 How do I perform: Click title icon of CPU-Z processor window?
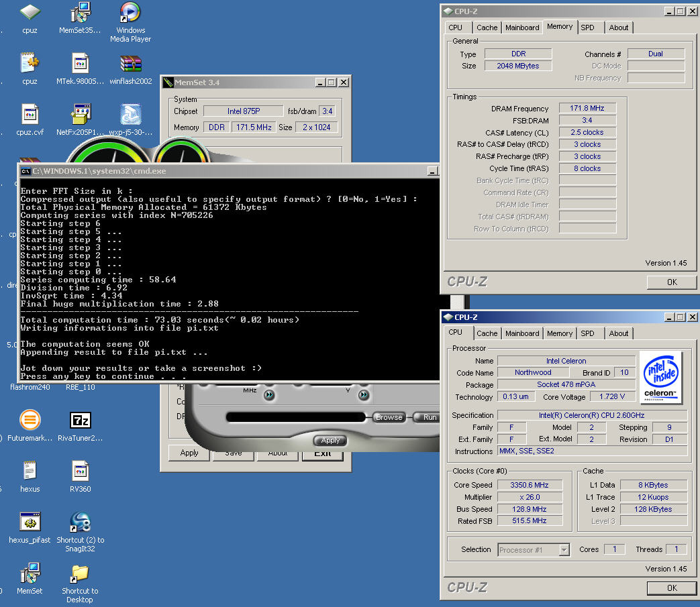[x=448, y=317]
